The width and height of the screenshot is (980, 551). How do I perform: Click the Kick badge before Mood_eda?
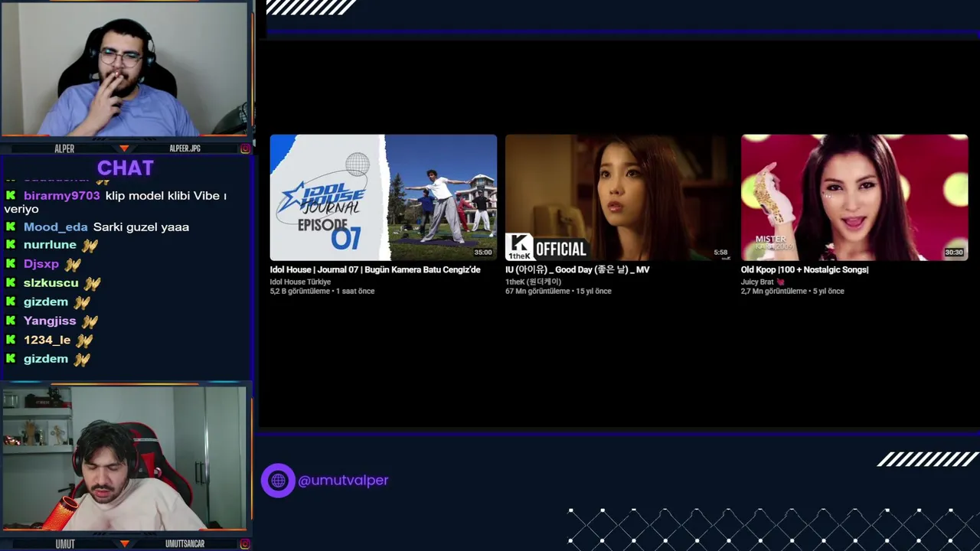[11, 227]
